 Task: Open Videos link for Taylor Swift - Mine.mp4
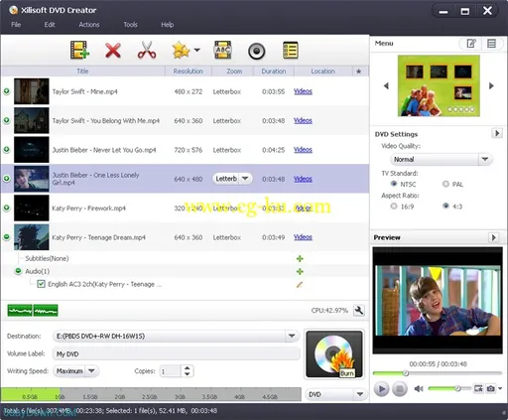click(x=303, y=91)
